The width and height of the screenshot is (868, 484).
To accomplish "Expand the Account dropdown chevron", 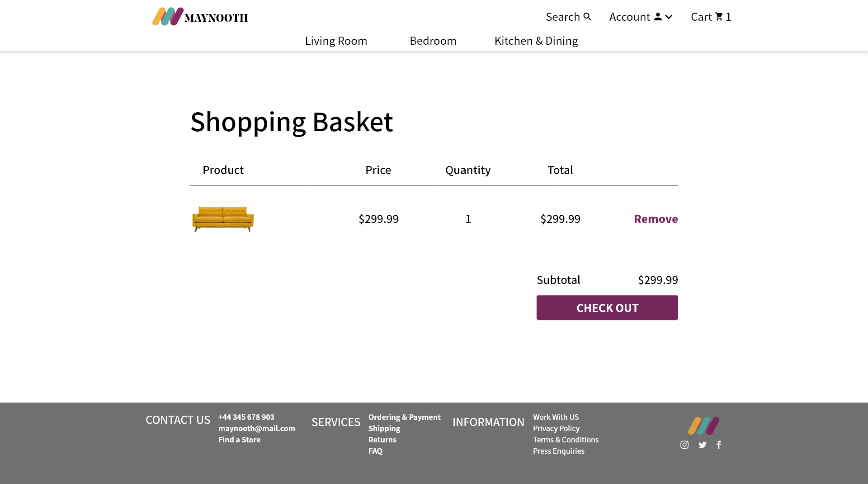I will 669,17.
